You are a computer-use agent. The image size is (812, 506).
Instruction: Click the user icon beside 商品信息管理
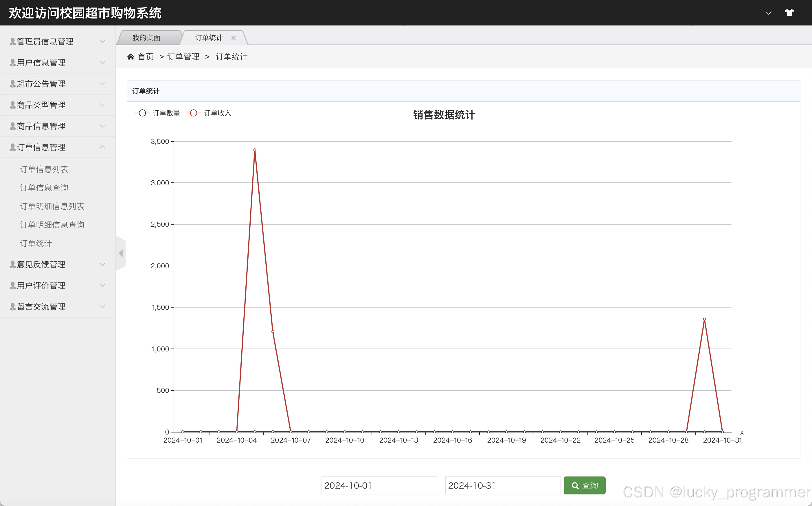pos(13,126)
